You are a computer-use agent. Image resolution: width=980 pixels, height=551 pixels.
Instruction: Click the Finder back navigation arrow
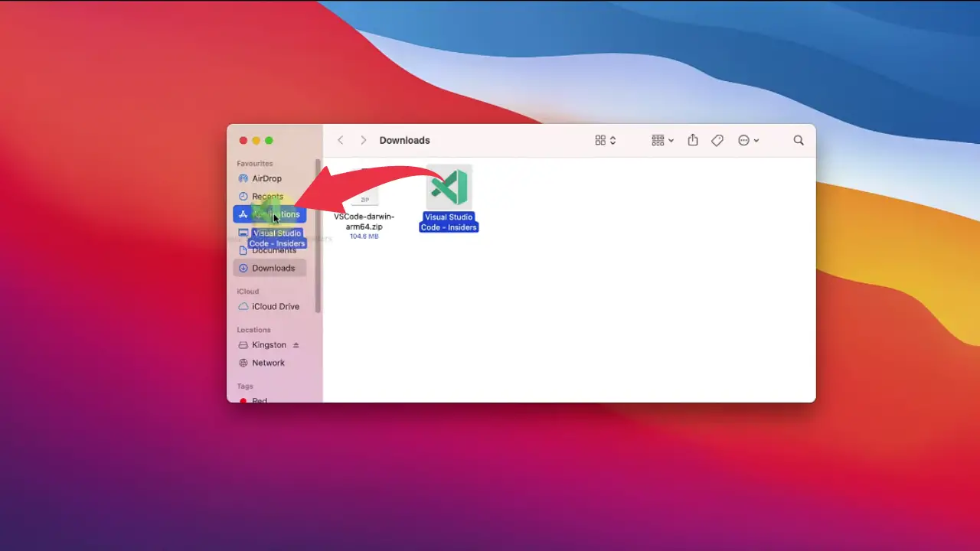coord(341,140)
